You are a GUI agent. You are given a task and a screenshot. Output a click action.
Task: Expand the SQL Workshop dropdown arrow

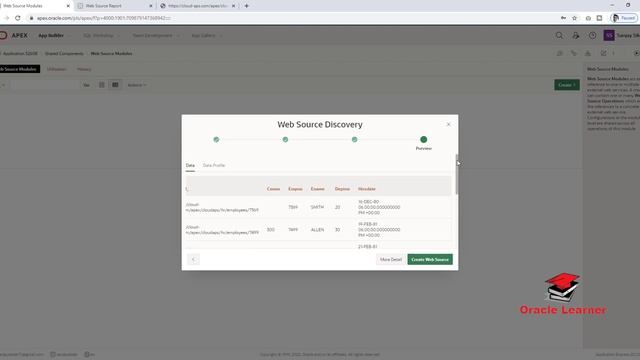point(119,36)
